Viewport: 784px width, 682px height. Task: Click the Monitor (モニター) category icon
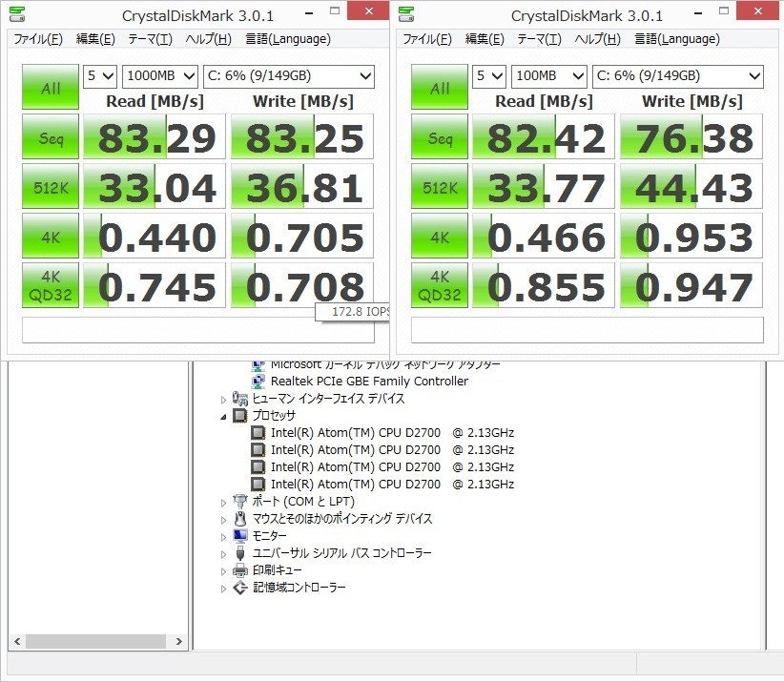(240, 536)
